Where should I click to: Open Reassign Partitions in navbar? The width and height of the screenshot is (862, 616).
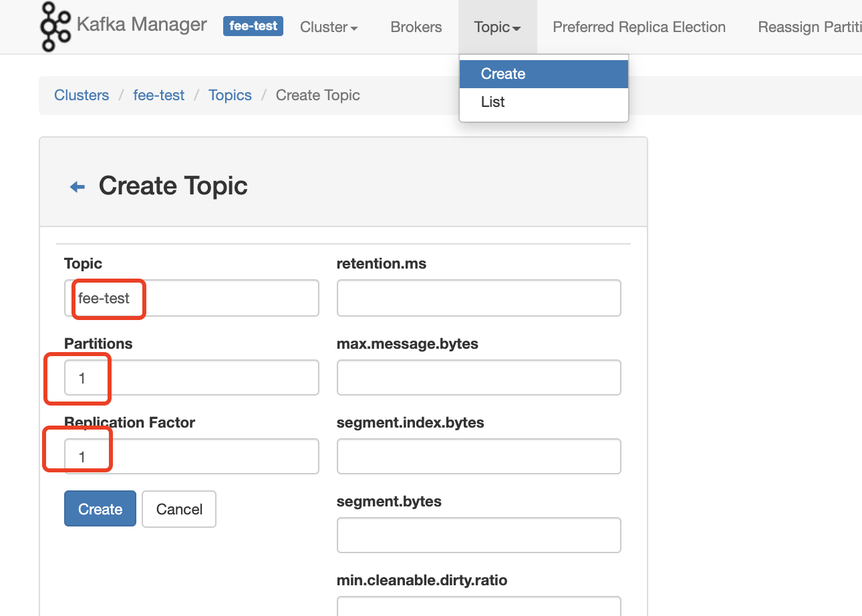click(x=809, y=27)
